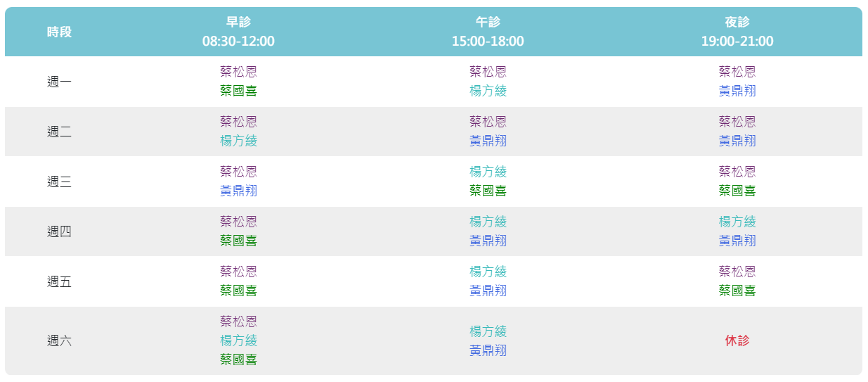Select 黃鼎翔 in 週二 夜診 slot
The height and width of the screenshot is (382, 868).
pos(737,141)
